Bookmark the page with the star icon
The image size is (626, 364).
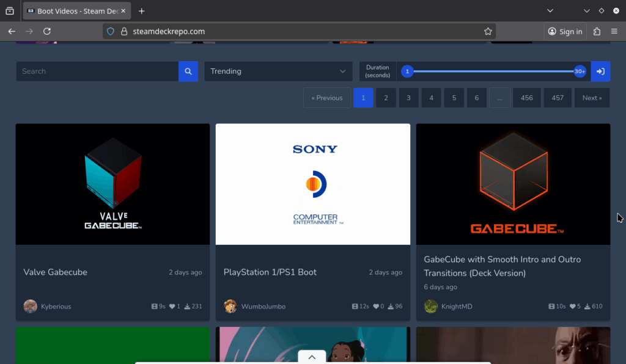(488, 31)
